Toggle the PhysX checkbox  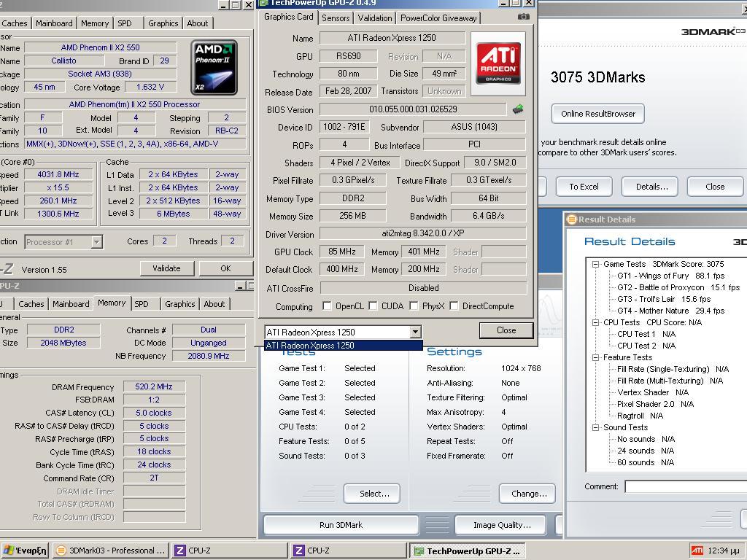(x=414, y=306)
